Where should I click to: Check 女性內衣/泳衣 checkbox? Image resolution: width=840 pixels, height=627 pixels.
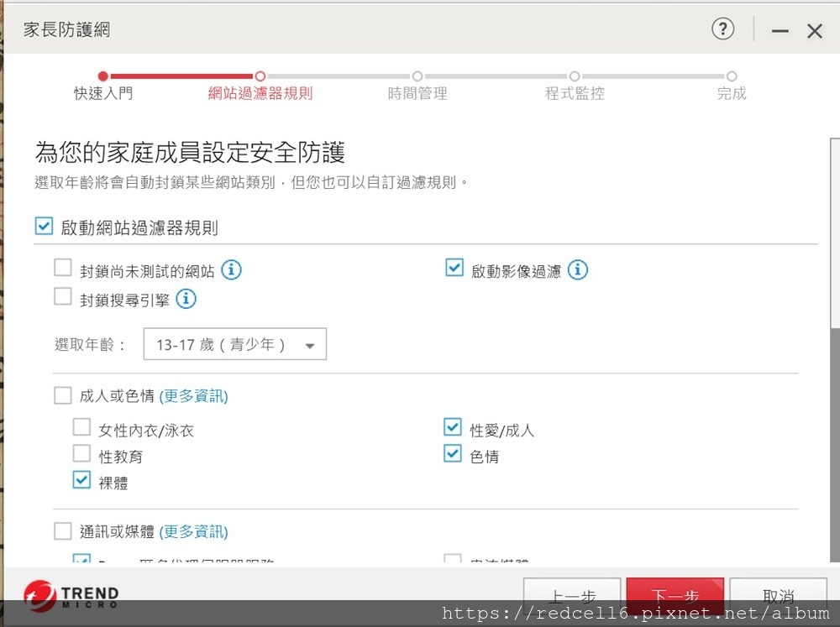click(81, 427)
